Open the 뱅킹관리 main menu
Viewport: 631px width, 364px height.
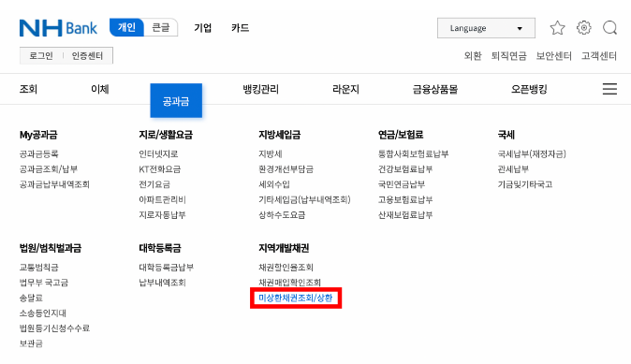click(261, 89)
